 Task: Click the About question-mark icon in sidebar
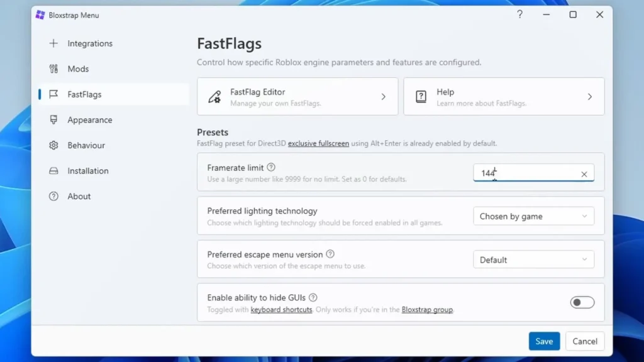point(53,196)
